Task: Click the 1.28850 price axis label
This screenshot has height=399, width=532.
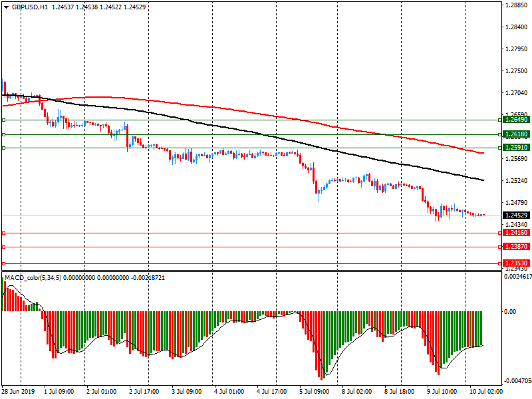Action: click(517, 5)
